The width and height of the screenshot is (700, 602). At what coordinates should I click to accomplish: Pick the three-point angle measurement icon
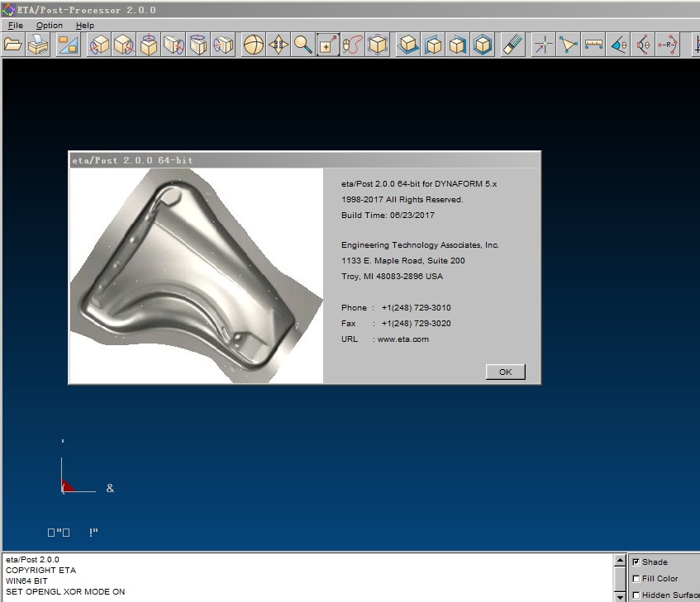pyautogui.click(x=643, y=45)
